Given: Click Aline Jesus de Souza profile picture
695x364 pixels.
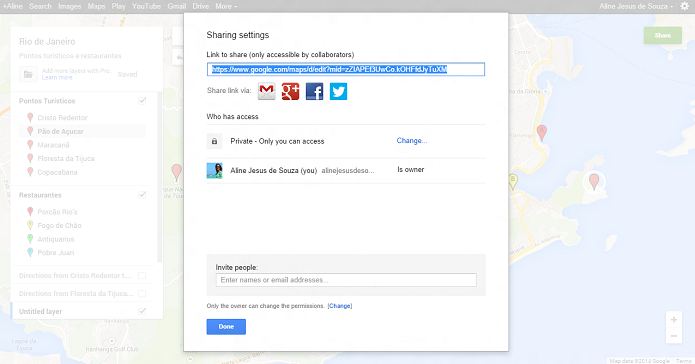Looking at the screenshot, I should click(215, 170).
